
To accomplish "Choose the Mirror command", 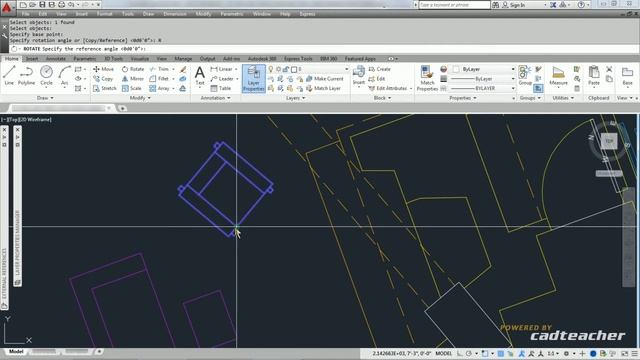I will (133, 78).
